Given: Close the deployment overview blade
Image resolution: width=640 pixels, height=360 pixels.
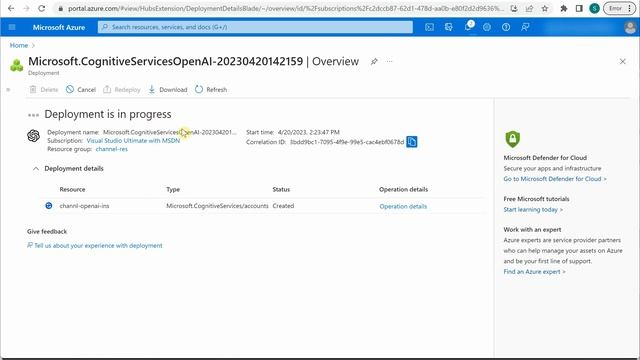Looking at the screenshot, I should 622,62.
